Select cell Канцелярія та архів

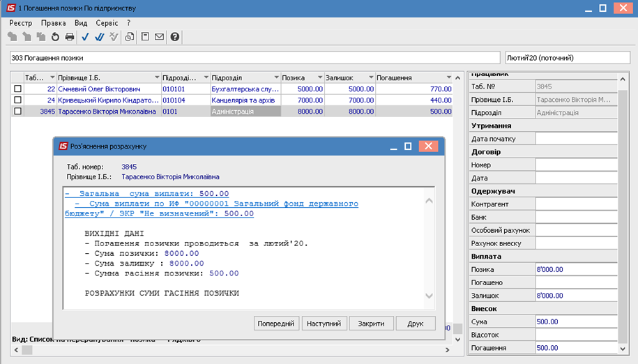pyautogui.click(x=245, y=100)
